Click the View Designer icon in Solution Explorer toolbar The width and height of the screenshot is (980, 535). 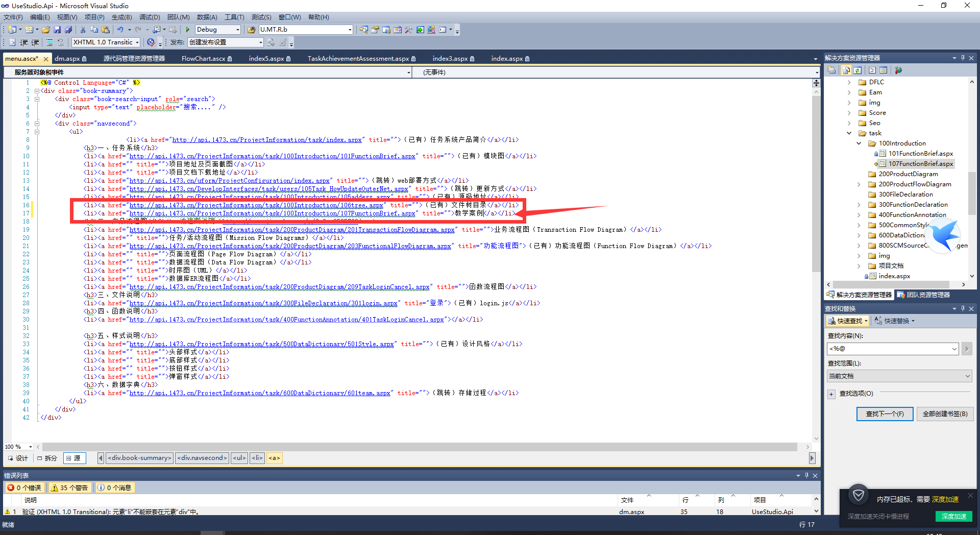coord(884,70)
